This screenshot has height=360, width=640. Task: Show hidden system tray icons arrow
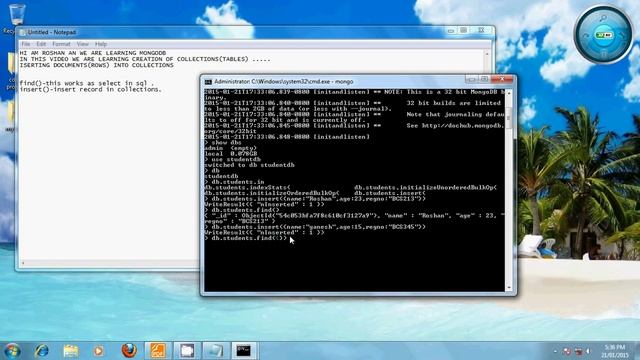(556, 351)
